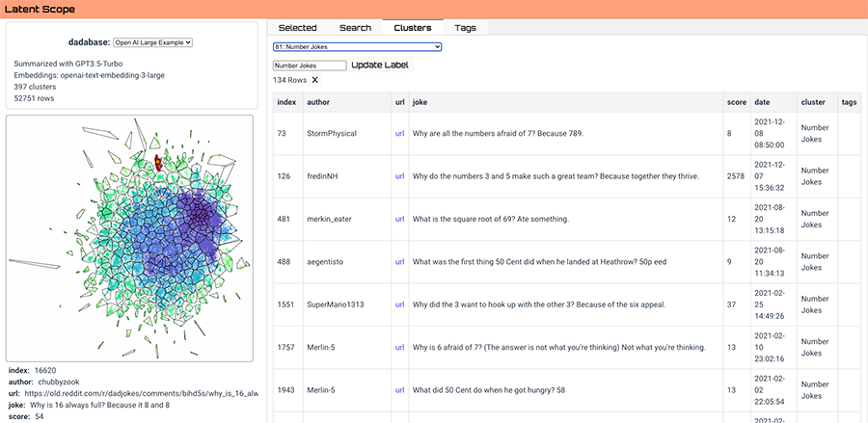Screen dimensions: 868x423
Task: Switch to the Search tab
Action: coord(355,28)
